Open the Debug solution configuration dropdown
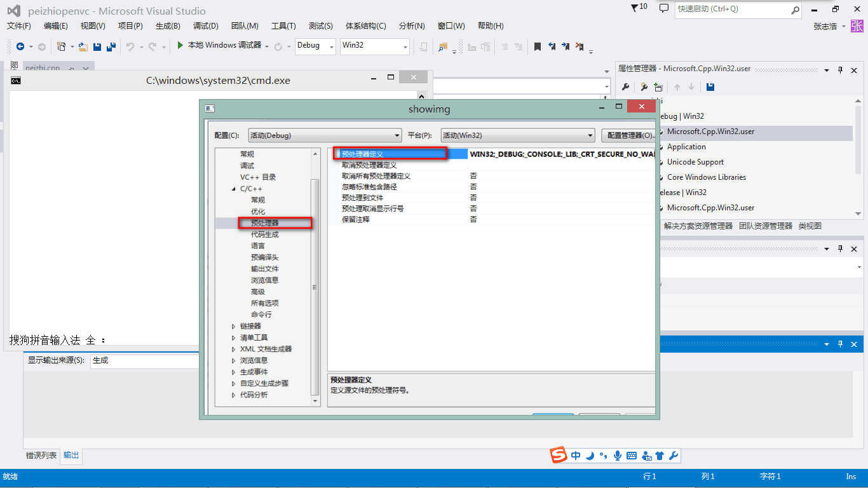The width and height of the screenshot is (868, 488). coord(315,46)
